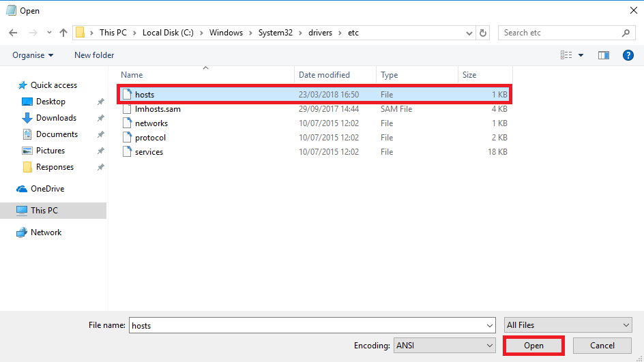
Task: Click the pin icon beside Pictures
Action: [101, 151]
